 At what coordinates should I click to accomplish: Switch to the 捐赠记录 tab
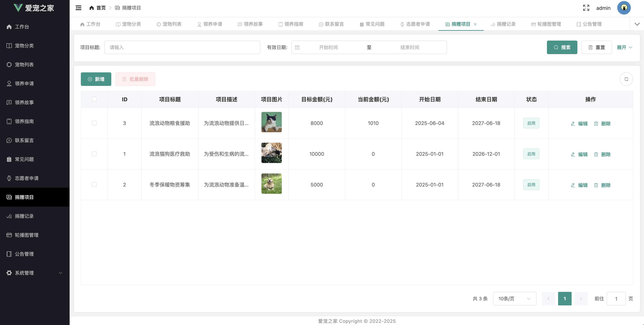(503, 24)
